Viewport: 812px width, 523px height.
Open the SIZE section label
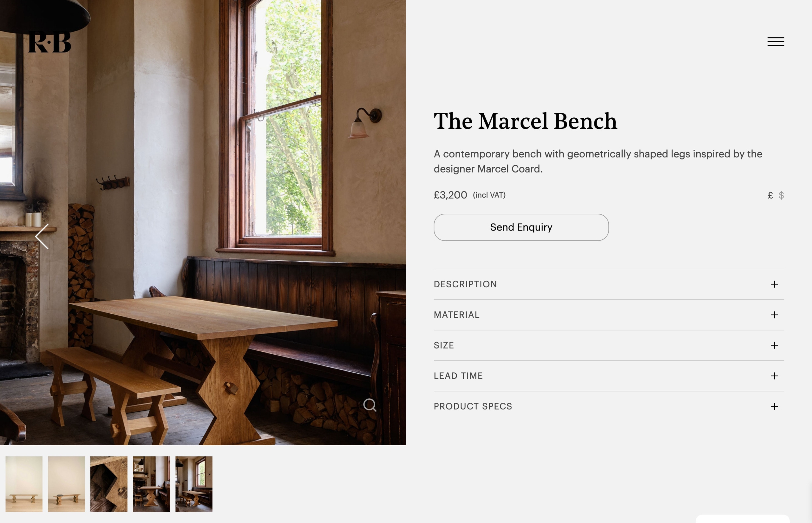[x=443, y=345]
